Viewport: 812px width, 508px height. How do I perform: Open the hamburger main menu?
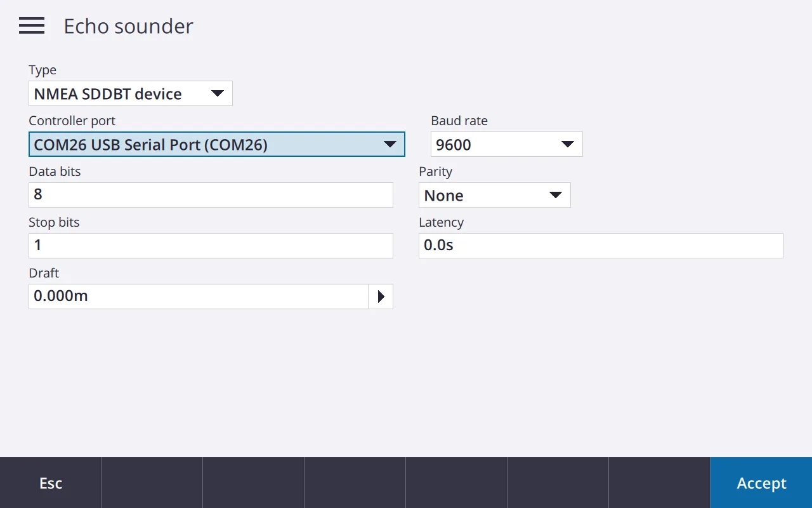tap(32, 25)
